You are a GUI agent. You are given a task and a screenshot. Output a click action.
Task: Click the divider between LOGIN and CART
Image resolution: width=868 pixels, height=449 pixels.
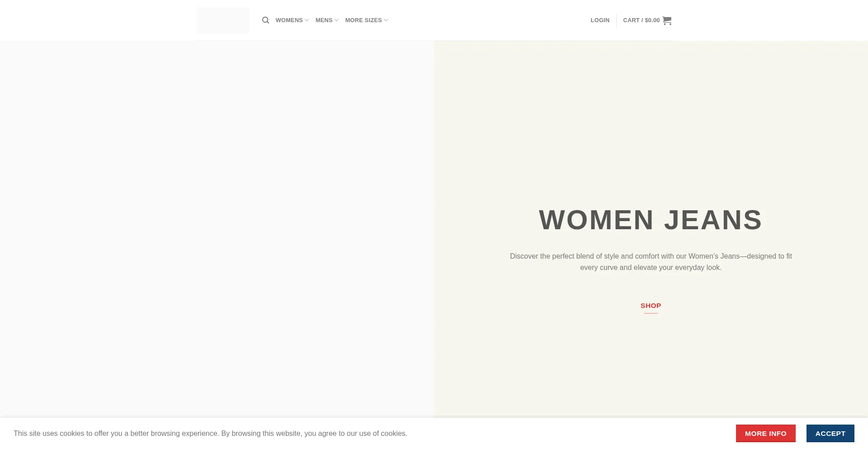(616, 20)
